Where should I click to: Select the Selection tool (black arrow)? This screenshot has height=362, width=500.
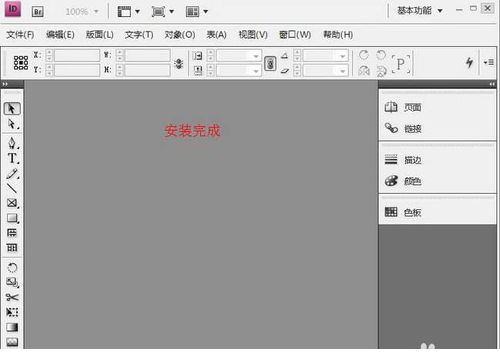tap(12, 109)
